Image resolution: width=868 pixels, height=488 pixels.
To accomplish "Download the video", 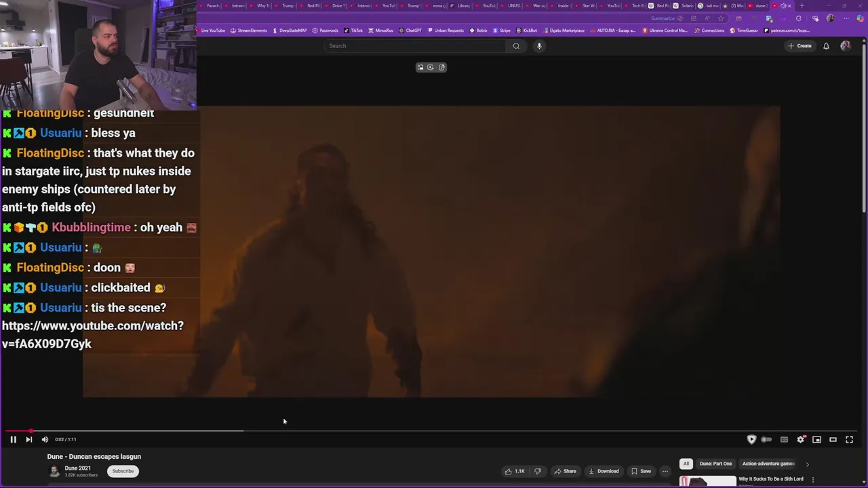I will pyautogui.click(x=604, y=471).
